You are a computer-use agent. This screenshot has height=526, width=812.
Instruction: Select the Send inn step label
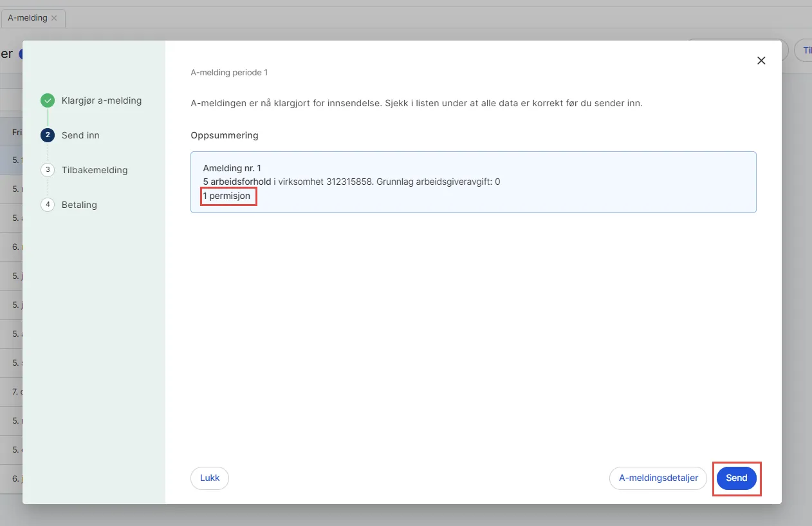tap(80, 135)
